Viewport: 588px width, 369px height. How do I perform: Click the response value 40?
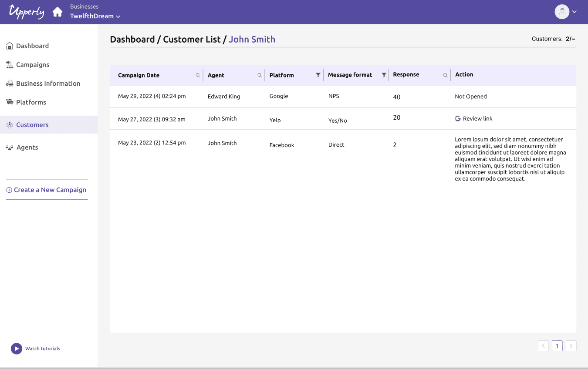(x=396, y=97)
